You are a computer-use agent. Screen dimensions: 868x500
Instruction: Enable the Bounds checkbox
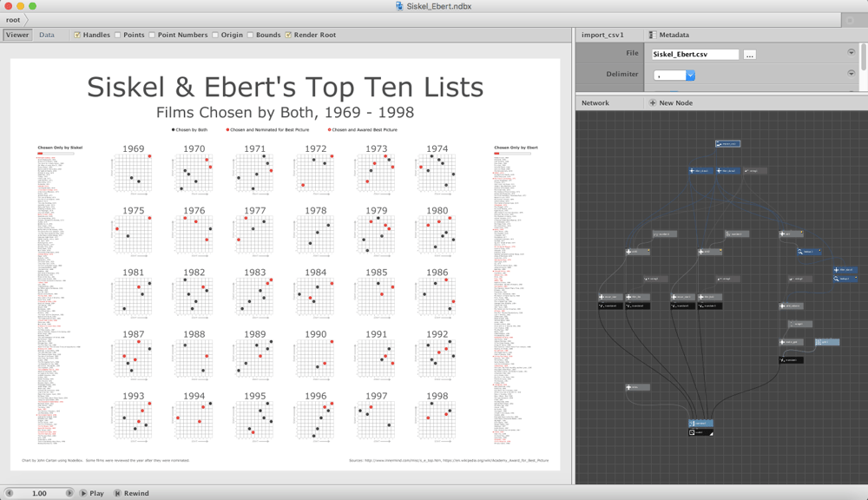coord(250,35)
